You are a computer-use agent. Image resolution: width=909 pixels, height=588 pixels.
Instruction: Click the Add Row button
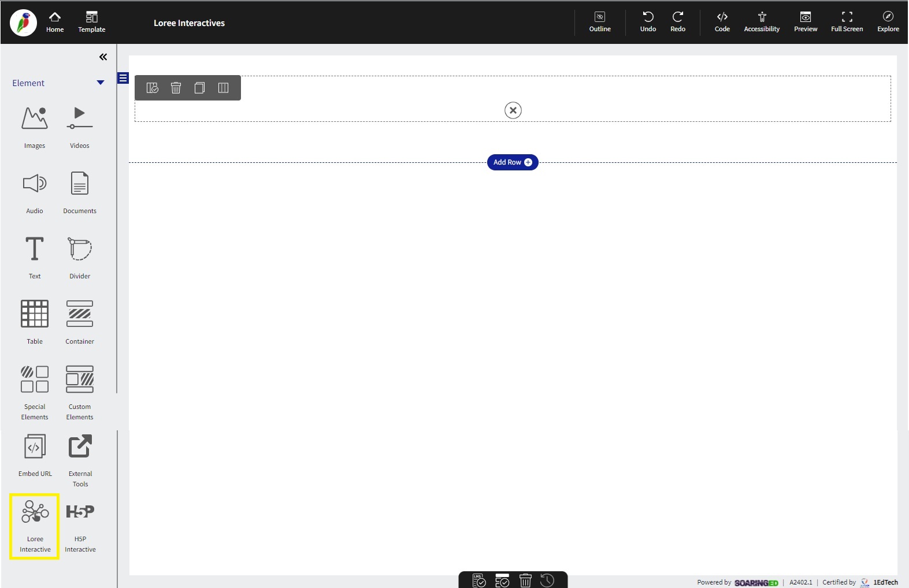coord(513,162)
